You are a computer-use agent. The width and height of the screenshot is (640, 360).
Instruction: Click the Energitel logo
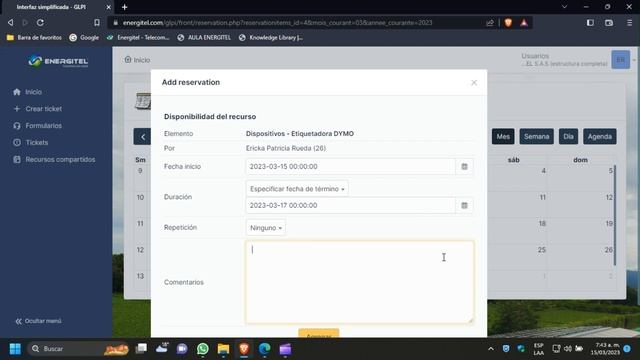(x=58, y=61)
